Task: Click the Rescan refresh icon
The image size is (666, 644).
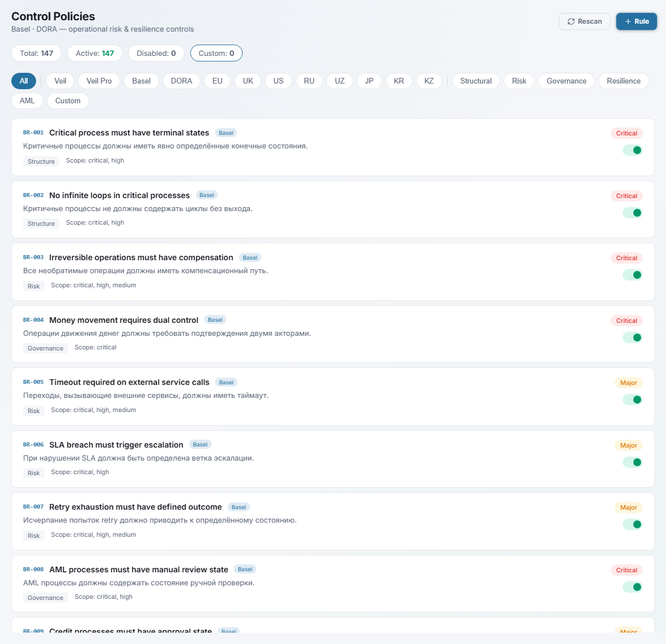Action: 571,21
